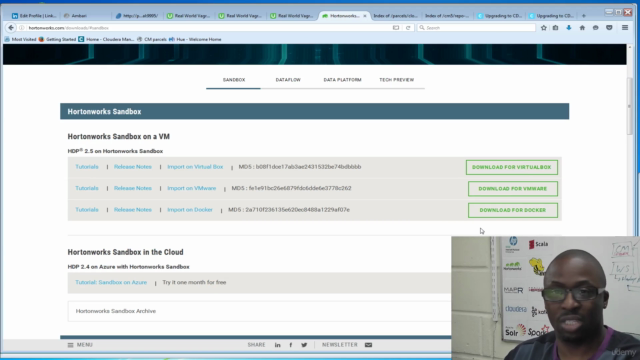Open Getting Started bookmark
The image size is (640, 360).
57,39
